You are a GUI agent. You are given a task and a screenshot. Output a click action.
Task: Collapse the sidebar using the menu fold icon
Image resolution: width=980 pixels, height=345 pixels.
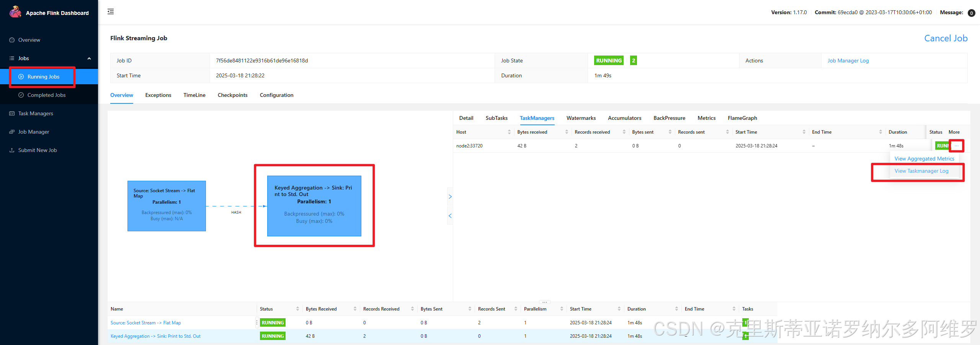click(x=111, y=11)
